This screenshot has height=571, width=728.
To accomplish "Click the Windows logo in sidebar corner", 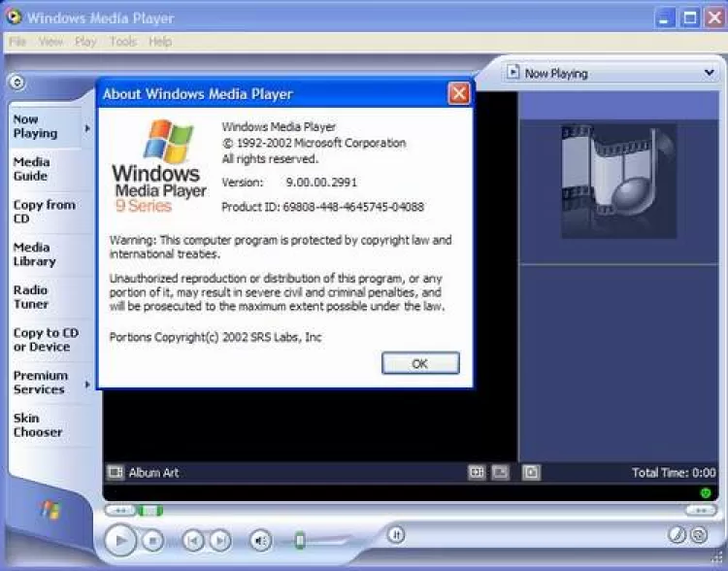I will (x=49, y=509).
